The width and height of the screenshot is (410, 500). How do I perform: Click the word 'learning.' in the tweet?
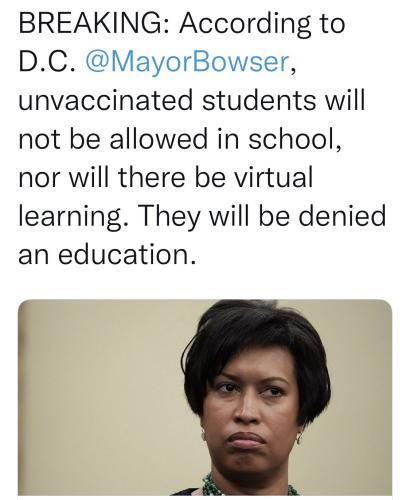[x=73, y=217]
